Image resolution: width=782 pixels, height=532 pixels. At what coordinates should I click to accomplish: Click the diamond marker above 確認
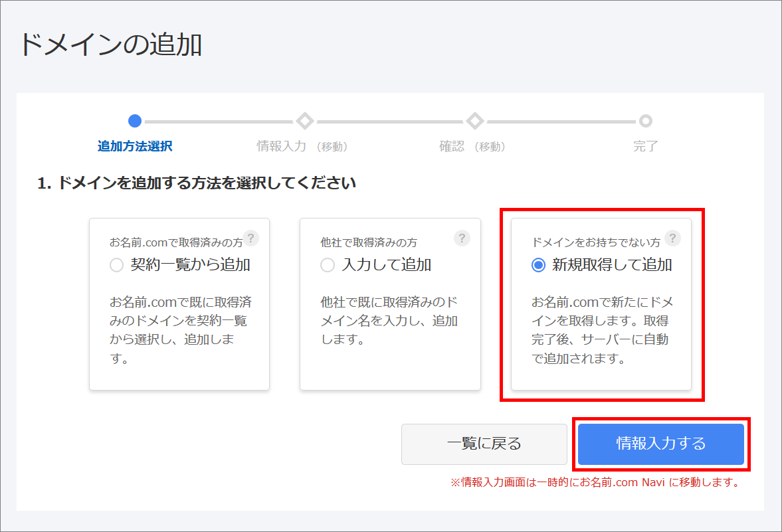tap(475, 121)
